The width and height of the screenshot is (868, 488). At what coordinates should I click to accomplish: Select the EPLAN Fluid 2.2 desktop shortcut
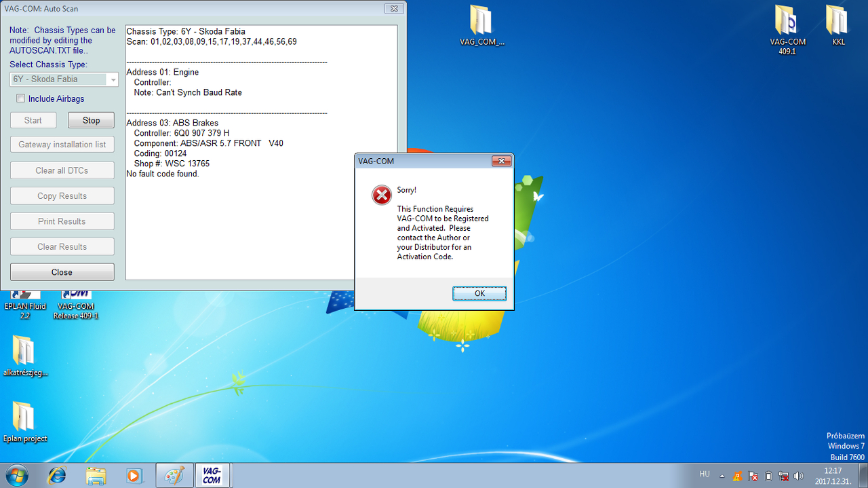24,304
